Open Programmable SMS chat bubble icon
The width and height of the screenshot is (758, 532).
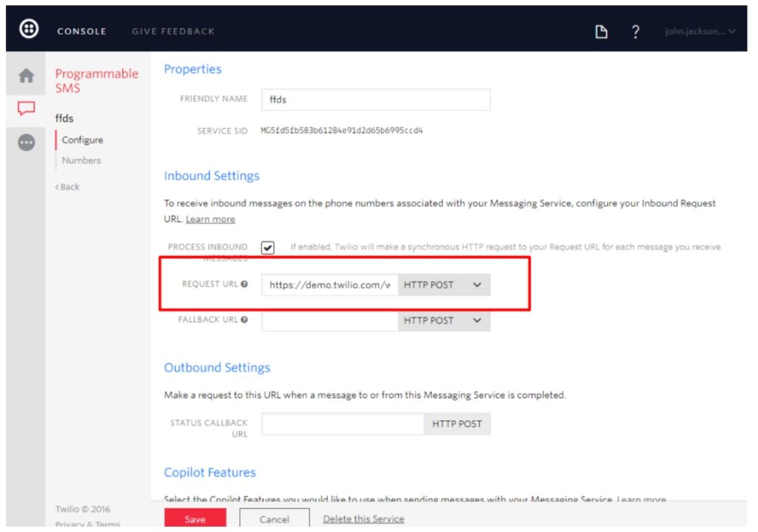pyautogui.click(x=26, y=108)
